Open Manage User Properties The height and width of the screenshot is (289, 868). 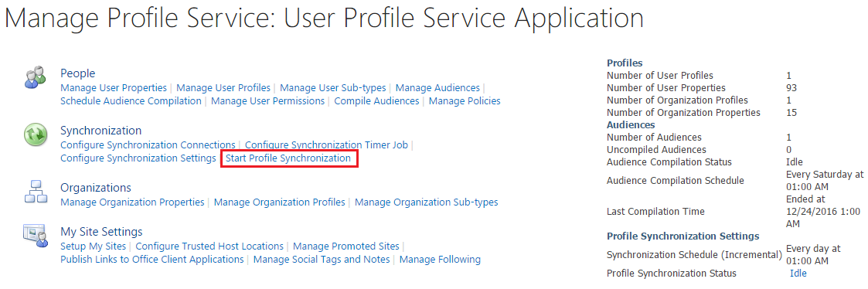[x=114, y=87]
